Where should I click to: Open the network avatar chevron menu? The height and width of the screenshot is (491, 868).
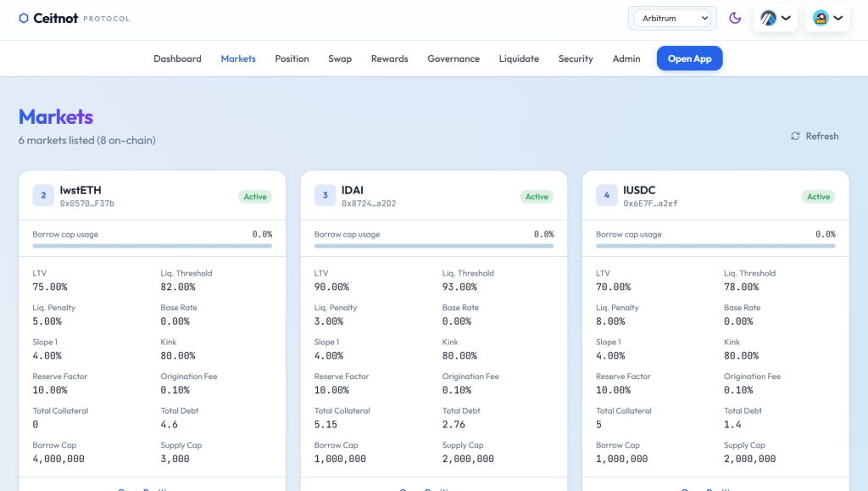coord(776,19)
